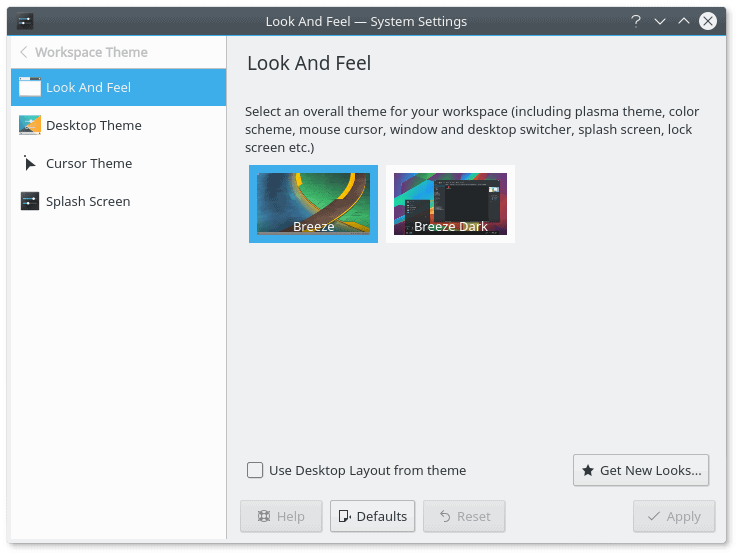Click the question mark help icon in title bar
The image size is (739, 556).
(x=636, y=21)
